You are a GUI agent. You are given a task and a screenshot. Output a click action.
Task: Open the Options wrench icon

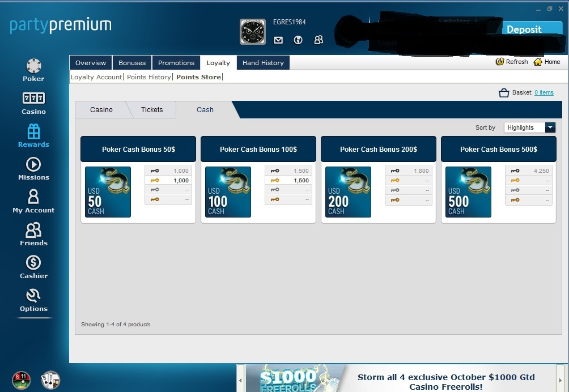point(33,296)
